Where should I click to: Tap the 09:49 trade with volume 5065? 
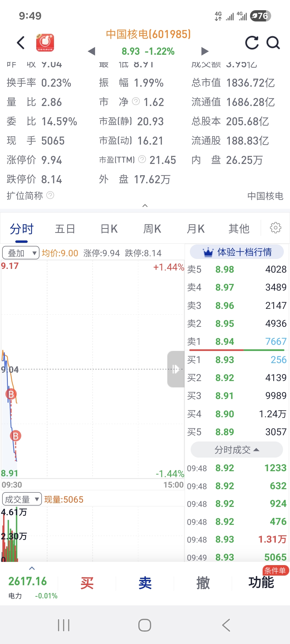(x=237, y=557)
